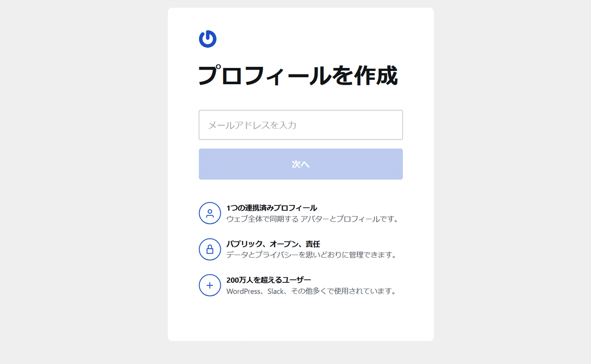This screenshot has width=591, height=364.
Task: Focus the メールアドレスを入力 email field
Action: point(301,125)
